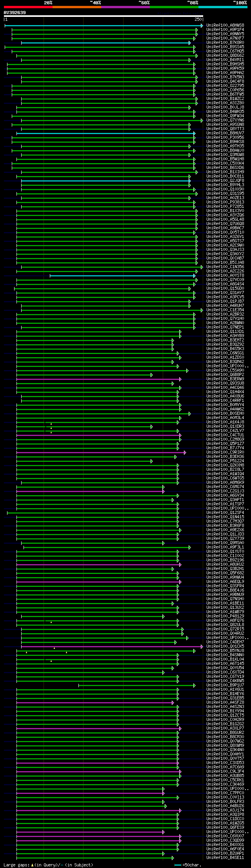Image resolution: width=251 pixels, height=868 pixels.
Task: Select the UniRef100_Q2JQF8 label
Action: point(225,181)
